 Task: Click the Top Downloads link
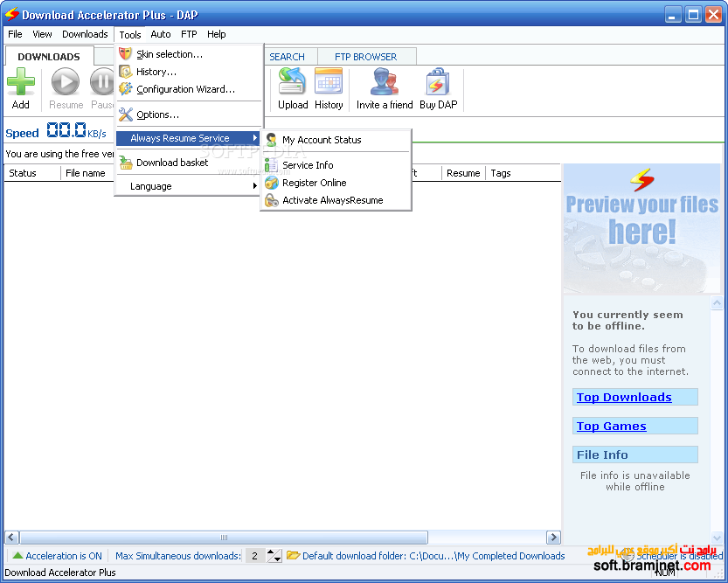624,397
